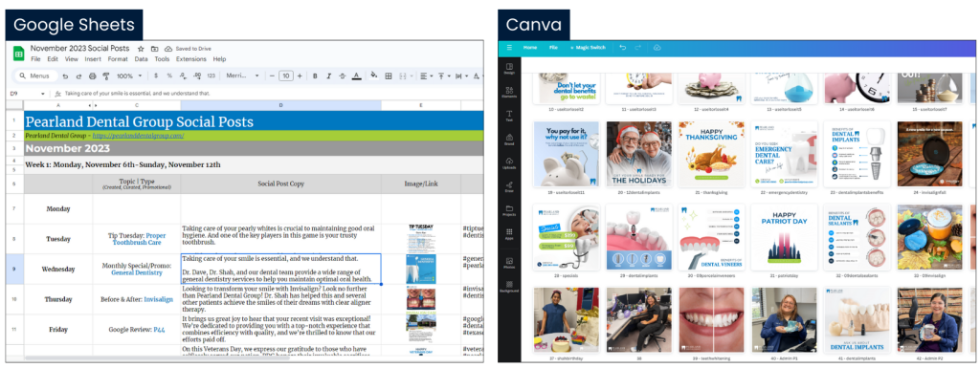Open the Canva Apps panel
The height and width of the screenshot is (368, 980).
[509, 233]
